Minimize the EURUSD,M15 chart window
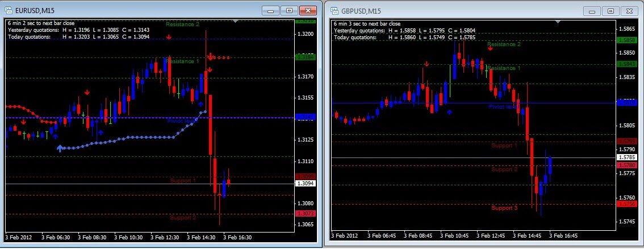This screenshot has width=644, height=249. point(270,11)
